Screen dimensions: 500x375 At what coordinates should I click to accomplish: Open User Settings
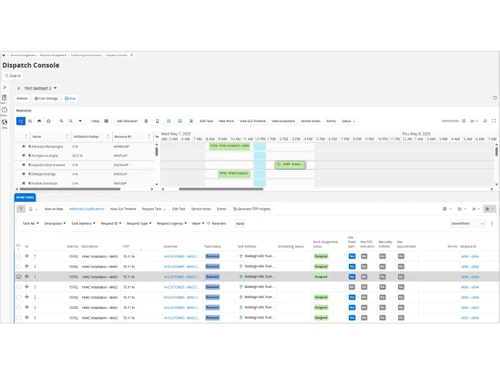(x=46, y=98)
